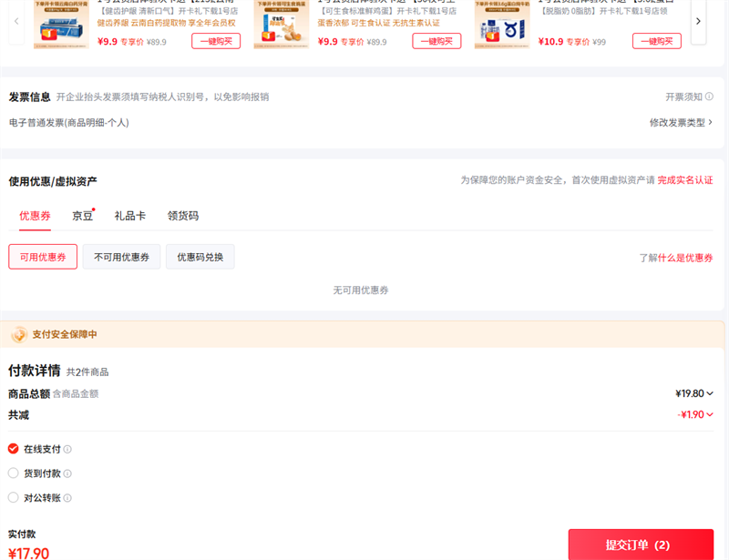Click the carousel previous arrow
This screenshot has width=729, height=560.
coord(16,21)
